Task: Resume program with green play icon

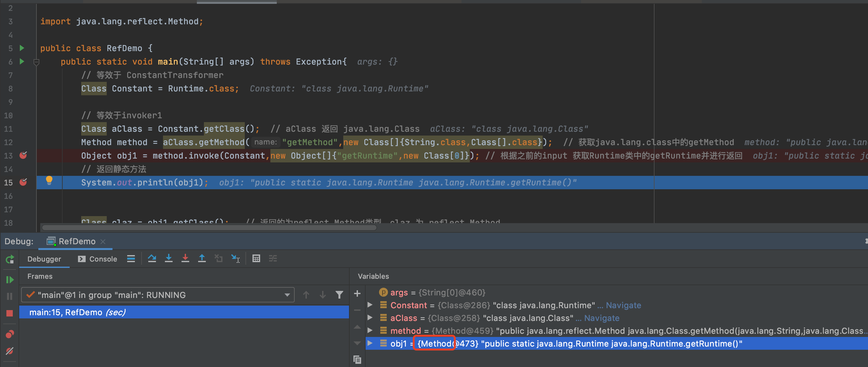Action: tap(10, 279)
